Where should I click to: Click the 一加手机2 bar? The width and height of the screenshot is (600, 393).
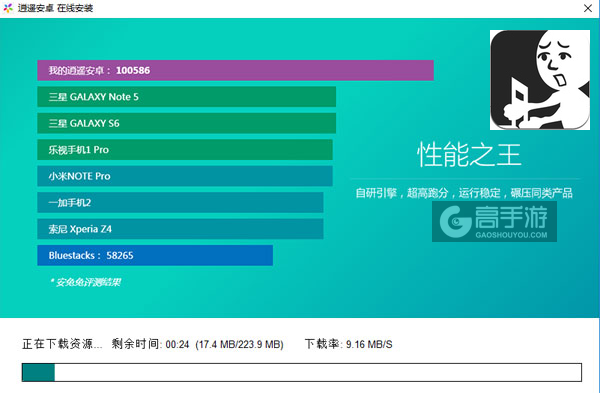click(180, 202)
